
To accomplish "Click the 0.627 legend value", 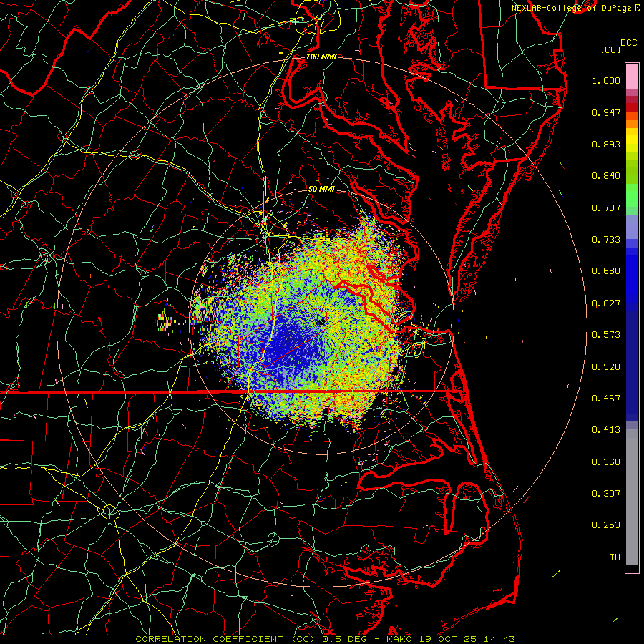I will click(606, 303).
